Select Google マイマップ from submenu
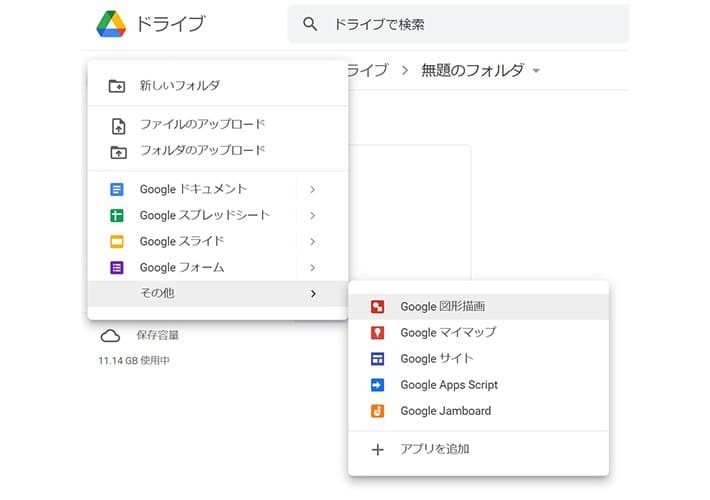The width and height of the screenshot is (710, 500). (x=478, y=333)
